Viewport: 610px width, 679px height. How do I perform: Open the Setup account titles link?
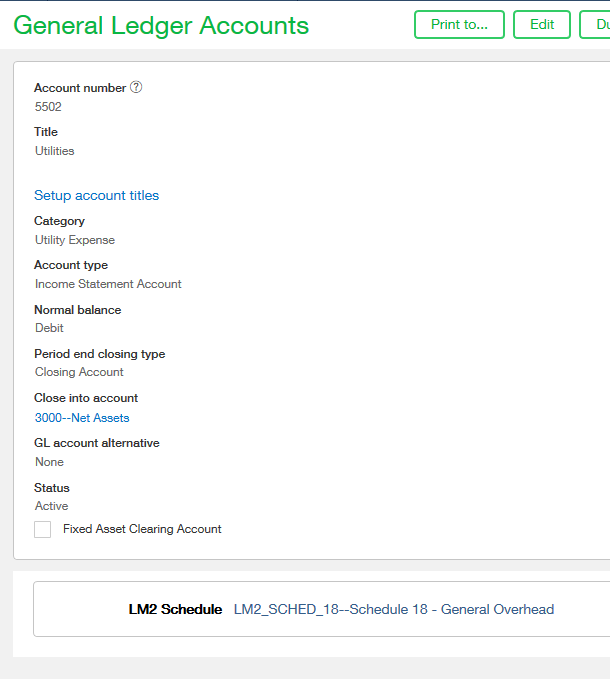tap(96, 195)
